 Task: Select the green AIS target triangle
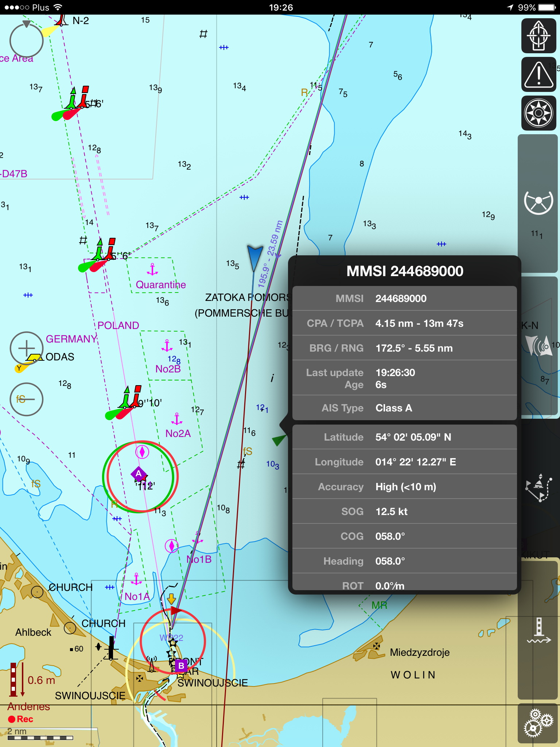[x=279, y=440]
